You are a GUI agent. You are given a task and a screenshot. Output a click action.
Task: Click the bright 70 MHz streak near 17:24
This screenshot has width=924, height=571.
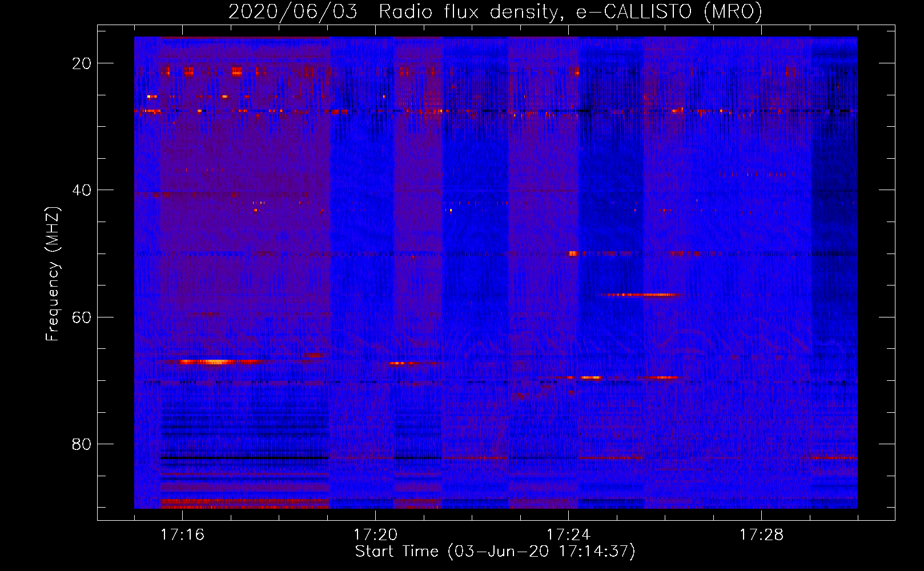[x=591, y=377]
